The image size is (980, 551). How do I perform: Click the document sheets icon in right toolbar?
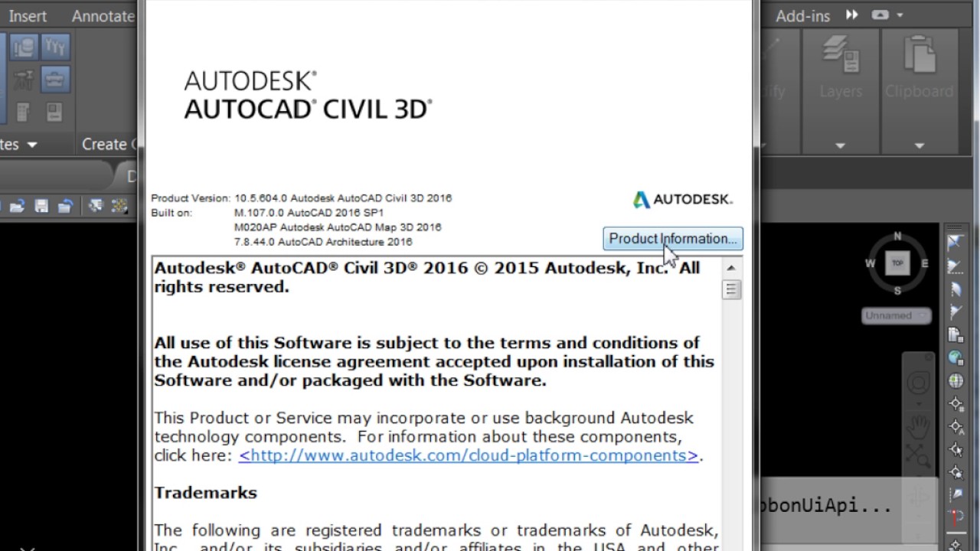click(955, 334)
